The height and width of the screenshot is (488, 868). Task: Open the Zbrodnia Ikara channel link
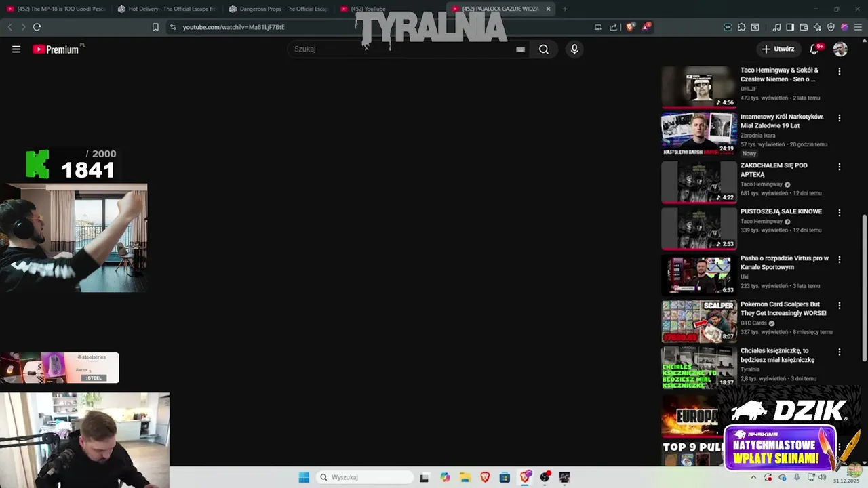757,136
